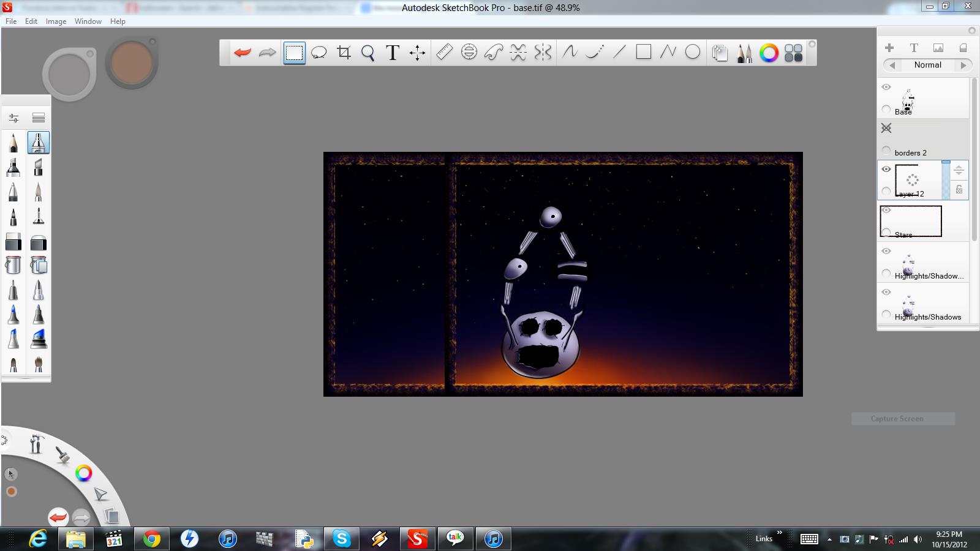Click the brush icon in lagoon

pos(62,455)
